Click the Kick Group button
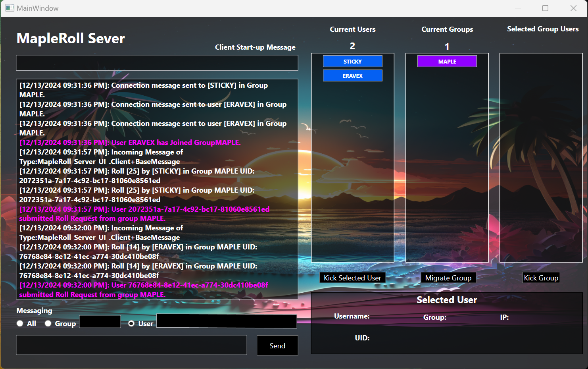Screen dimensions: 588x369 click(x=541, y=277)
